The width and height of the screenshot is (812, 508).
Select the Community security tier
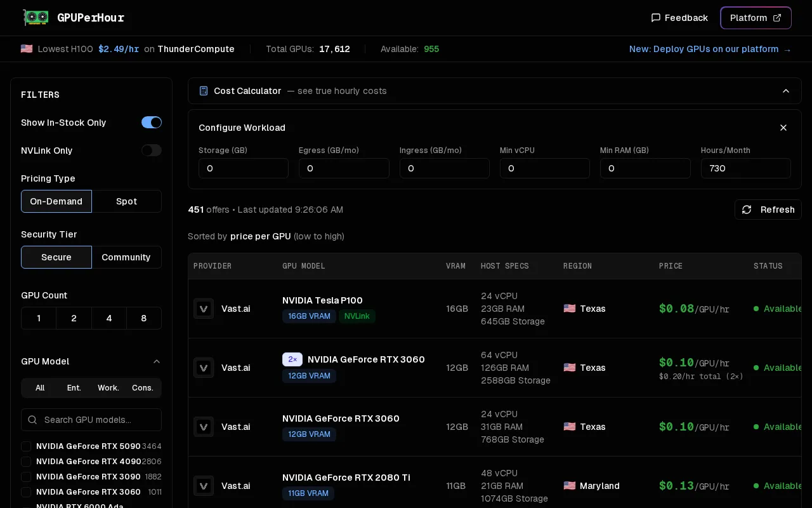[126, 257]
